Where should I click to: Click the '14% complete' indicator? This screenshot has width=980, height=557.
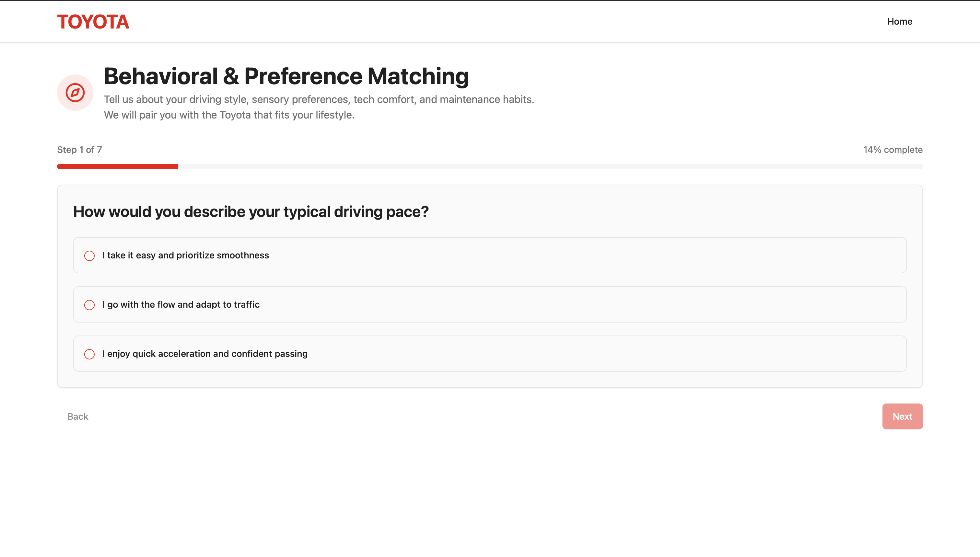(x=893, y=150)
